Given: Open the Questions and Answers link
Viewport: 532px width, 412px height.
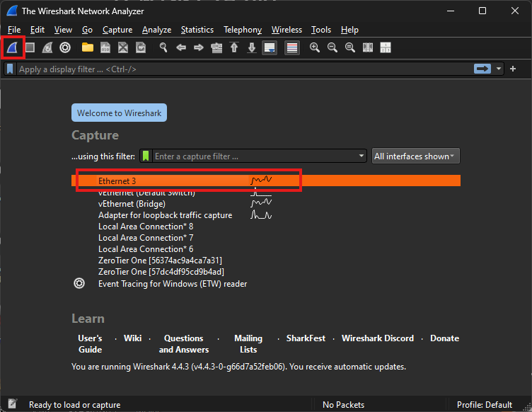Looking at the screenshot, I should 183,344.
